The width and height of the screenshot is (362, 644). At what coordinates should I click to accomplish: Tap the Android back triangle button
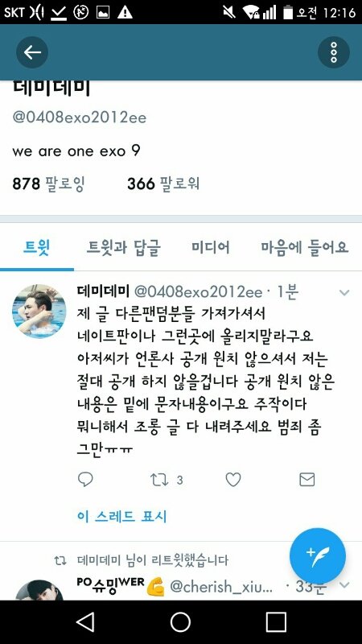(x=85, y=621)
